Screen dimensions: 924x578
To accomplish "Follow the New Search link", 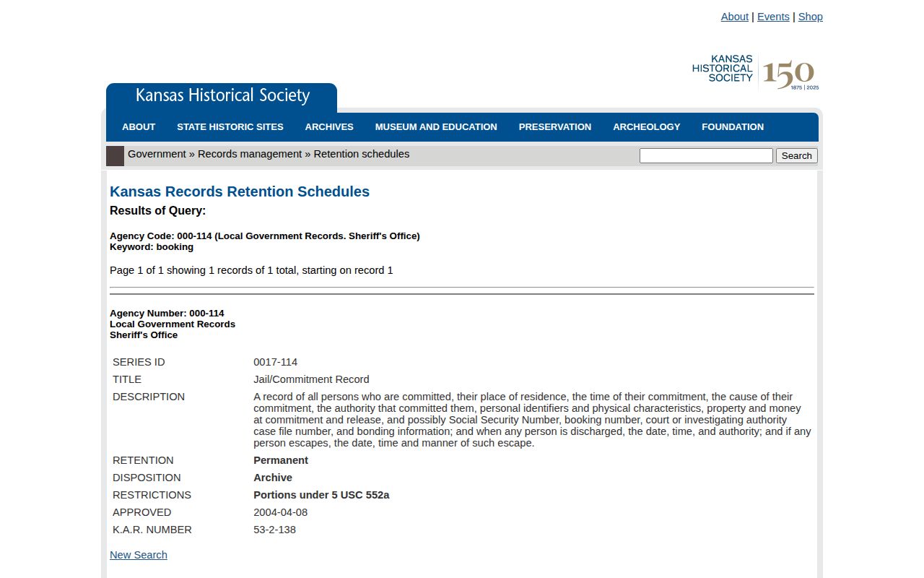I will coord(139,555).
